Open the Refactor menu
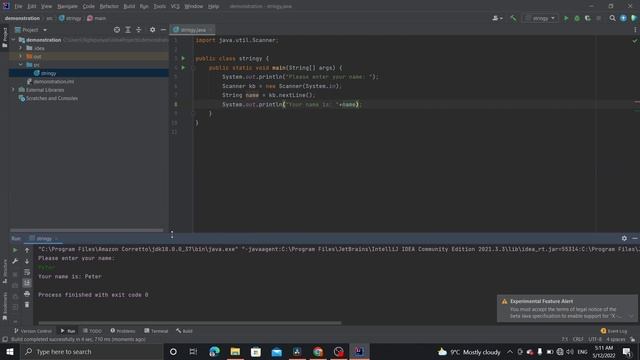640x360 pixels. point(109,7)
